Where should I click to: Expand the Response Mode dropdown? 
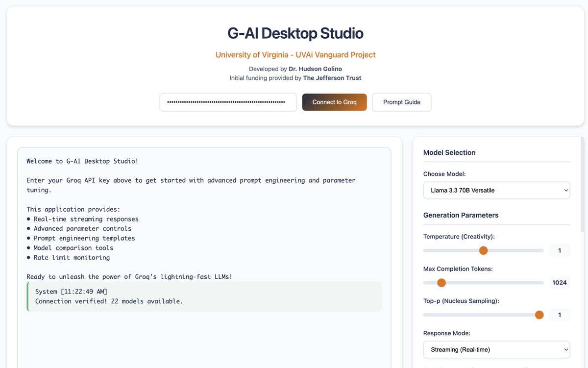496,349
